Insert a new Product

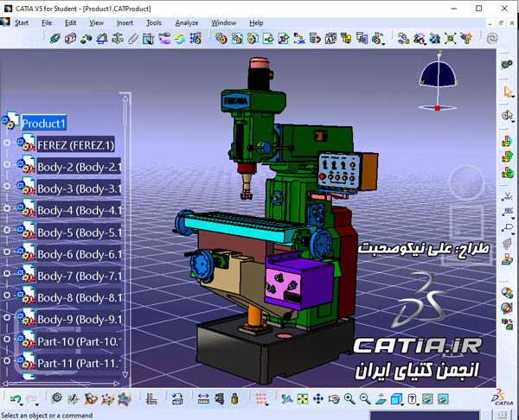[x=237, y=39]
